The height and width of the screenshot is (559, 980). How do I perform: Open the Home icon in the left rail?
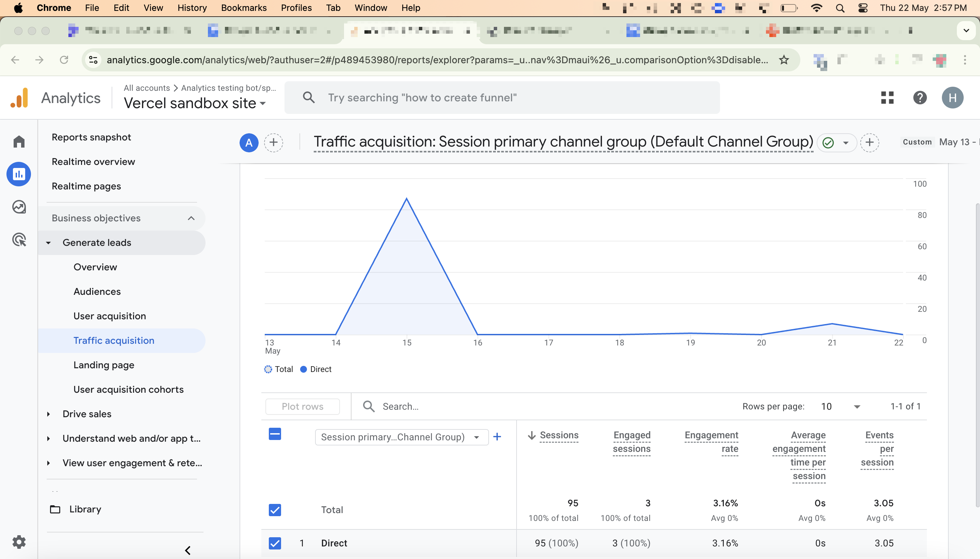click(x=18, y=141)
